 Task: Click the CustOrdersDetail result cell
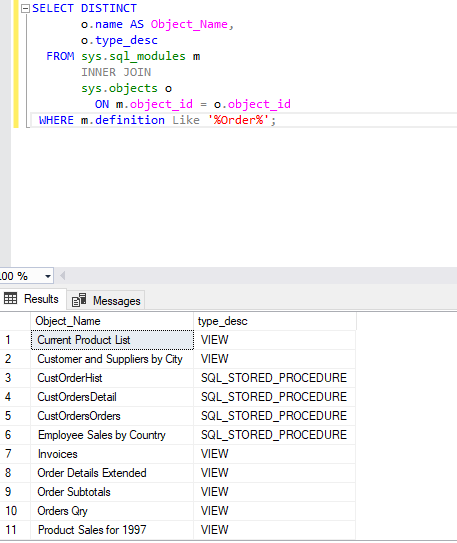point(112,397)
